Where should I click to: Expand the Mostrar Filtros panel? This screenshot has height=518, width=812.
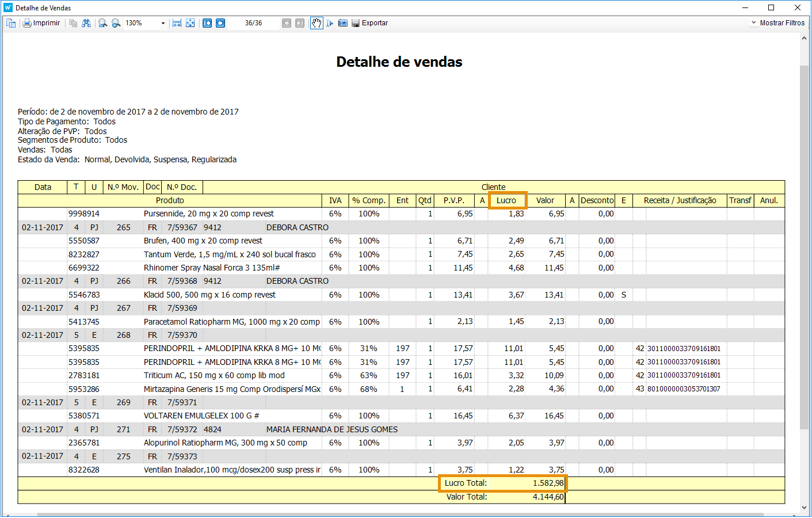(x=777, y=23)
